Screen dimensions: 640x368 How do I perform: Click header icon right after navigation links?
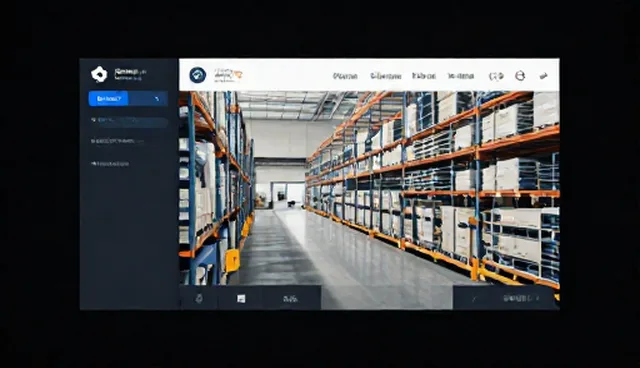tap(496, 76)
